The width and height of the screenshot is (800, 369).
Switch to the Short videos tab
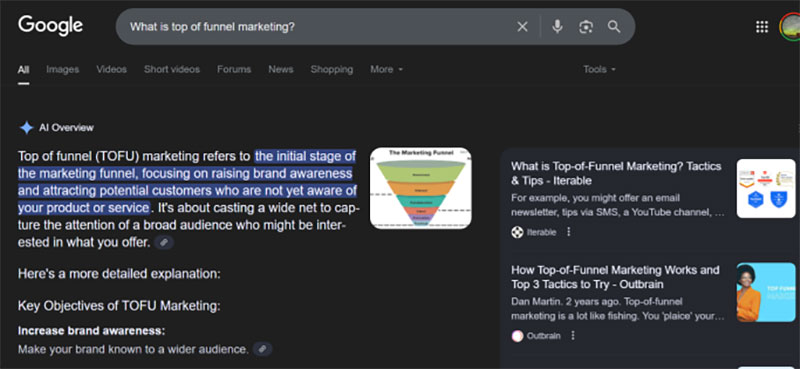click(172, 69)
